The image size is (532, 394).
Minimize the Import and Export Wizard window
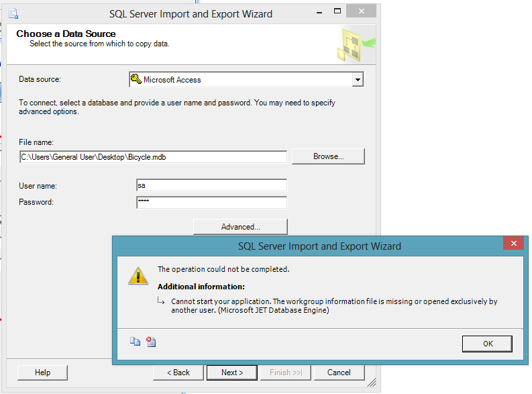319,13
